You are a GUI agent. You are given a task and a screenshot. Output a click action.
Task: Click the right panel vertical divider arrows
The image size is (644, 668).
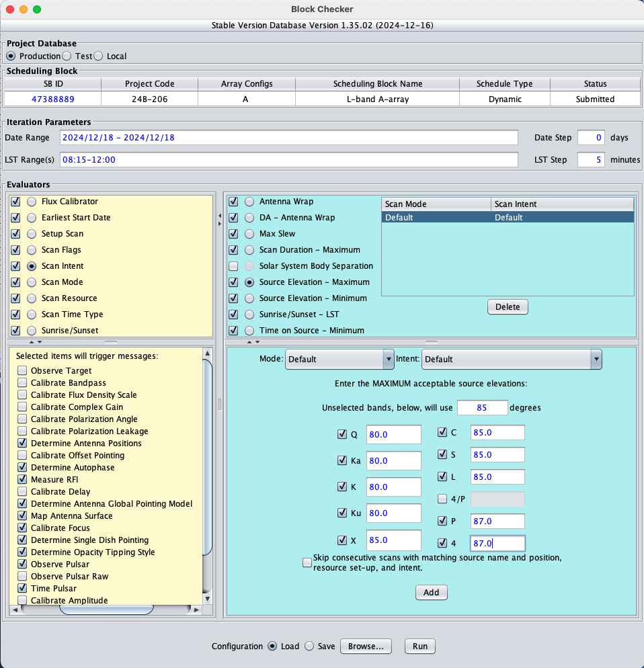pyautogui.click(x=249, y=341)
